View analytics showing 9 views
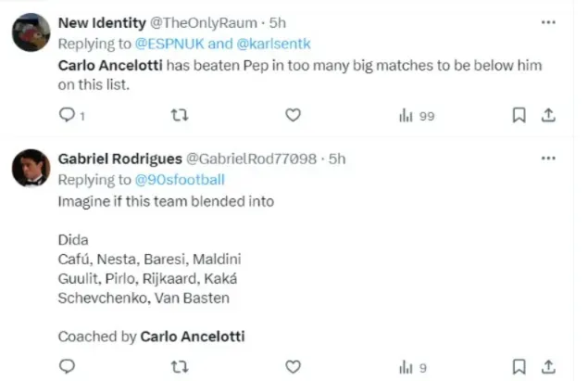 click(x=411, y=366)
